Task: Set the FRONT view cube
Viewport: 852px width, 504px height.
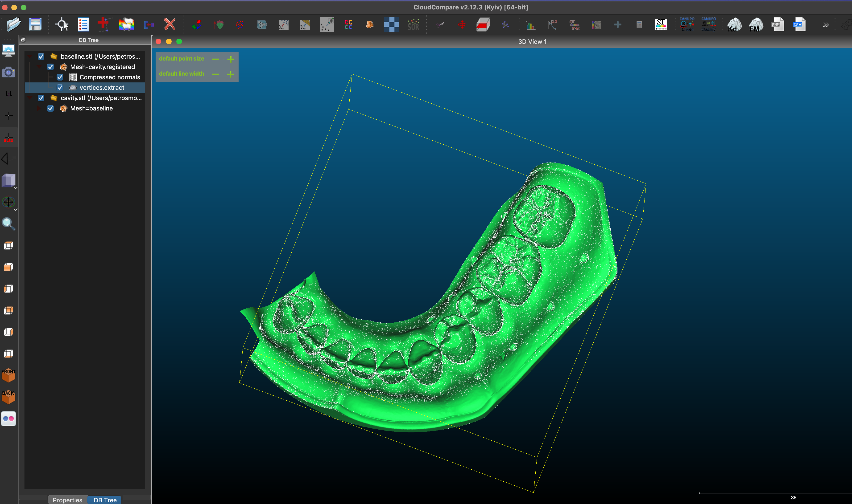Action: (x=8, y=375)
